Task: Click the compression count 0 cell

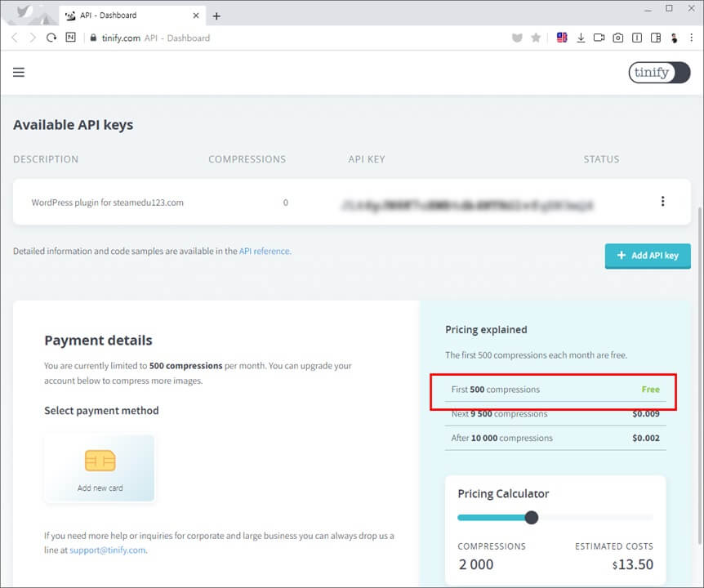Action: pyautogui.click(x=286, y=203)
